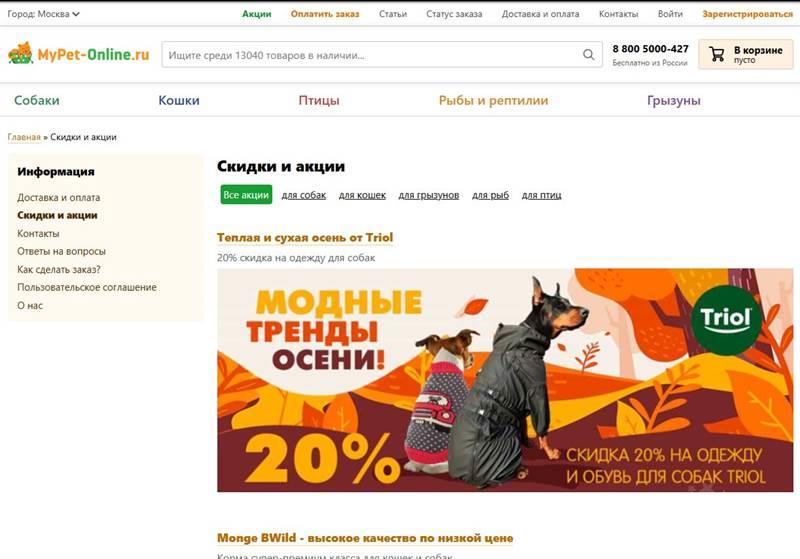Open Теплая и сухая осень от Triol link
800x559 pixels.
click(x=305, y=237)
